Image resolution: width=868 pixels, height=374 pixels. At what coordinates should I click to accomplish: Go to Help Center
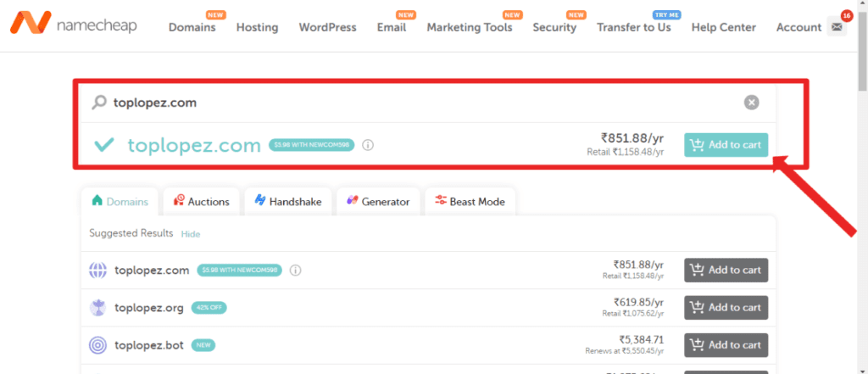pyautogui.click(x=724, y=27)
